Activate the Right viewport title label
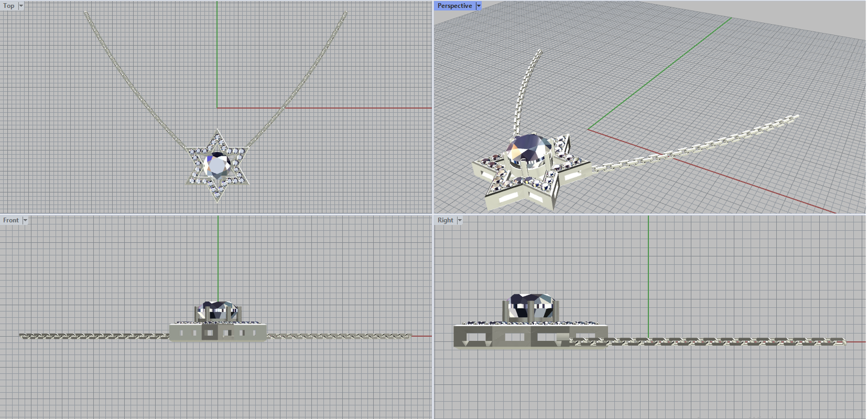 [445, 220]
